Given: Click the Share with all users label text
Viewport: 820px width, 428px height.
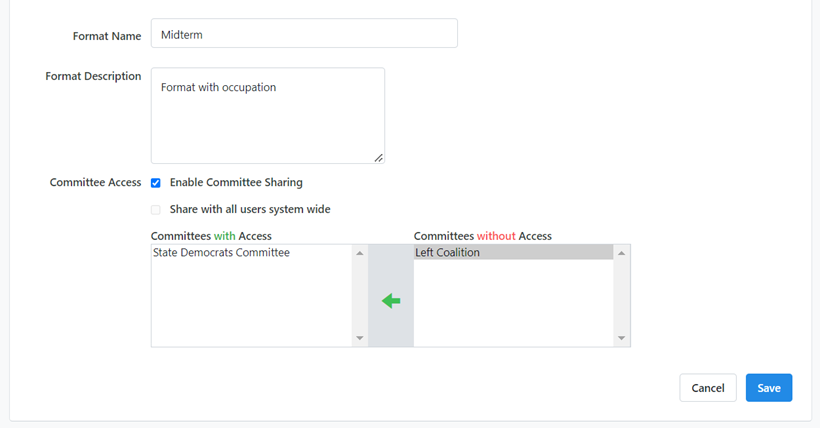Looking at the screenshot, I should click(x=250, y=210).
